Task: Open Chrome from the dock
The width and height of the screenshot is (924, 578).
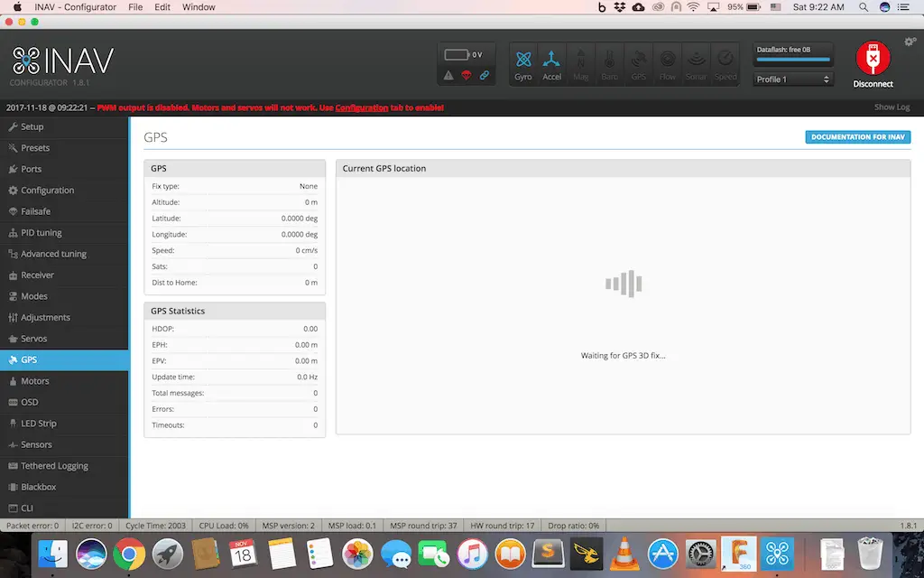Action: (129, 554)
